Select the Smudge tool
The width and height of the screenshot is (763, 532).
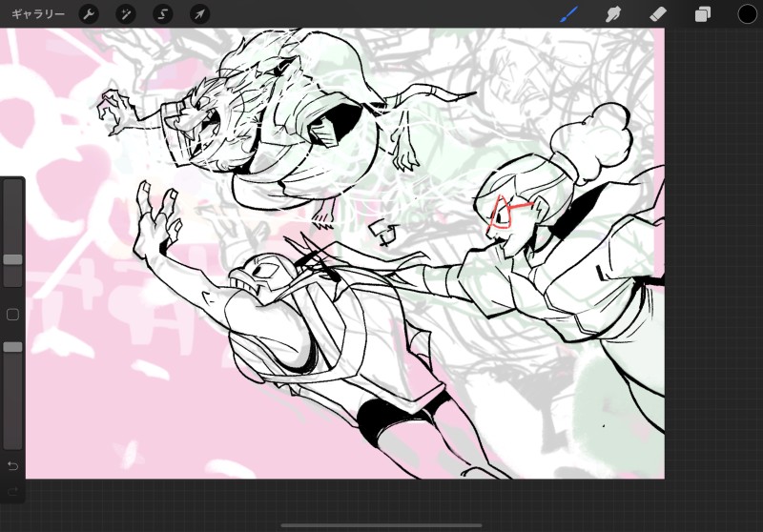pos(613,14)
